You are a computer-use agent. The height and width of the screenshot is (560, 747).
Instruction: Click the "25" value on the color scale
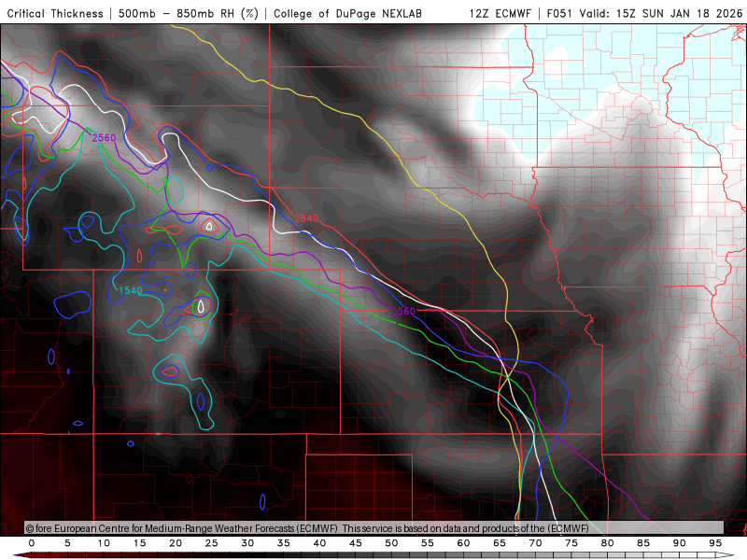[212, 543]
